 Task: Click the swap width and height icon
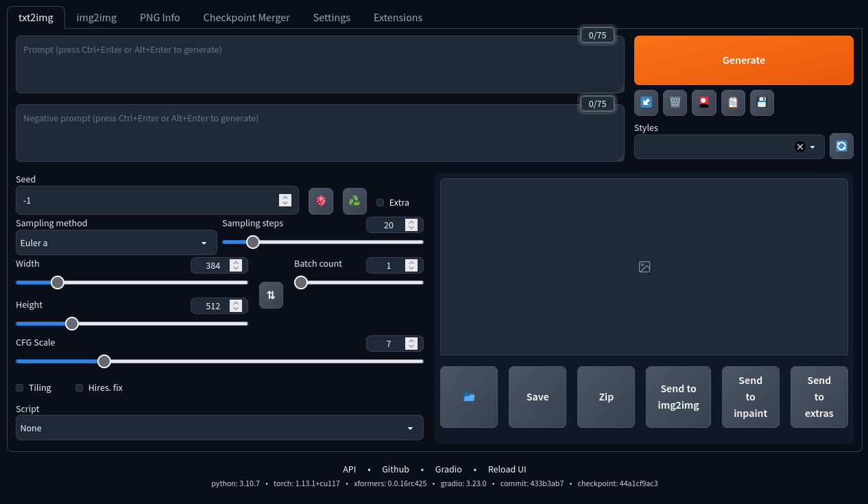(x=271, y=295)
